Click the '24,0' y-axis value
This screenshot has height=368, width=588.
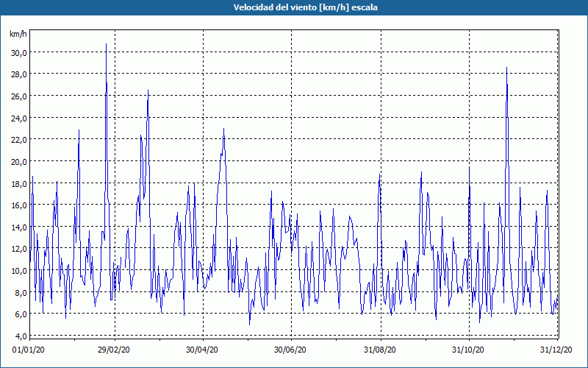pyautogui.click(x=19, y=118)
